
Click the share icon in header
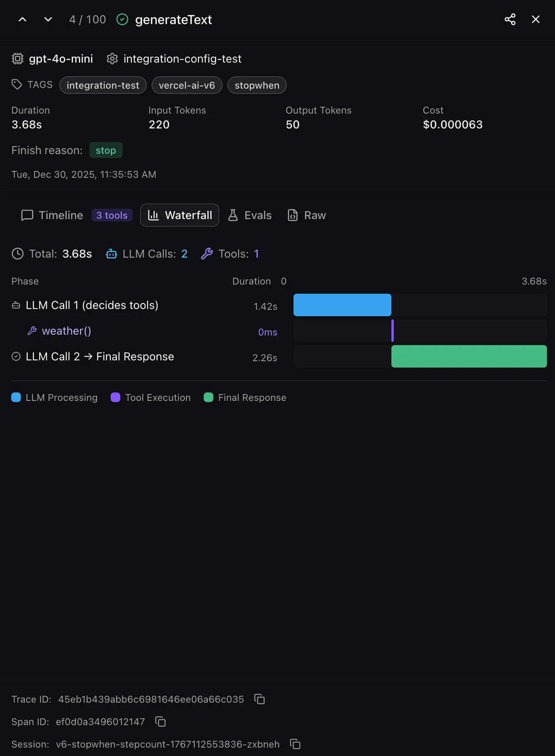click(510, 19)
